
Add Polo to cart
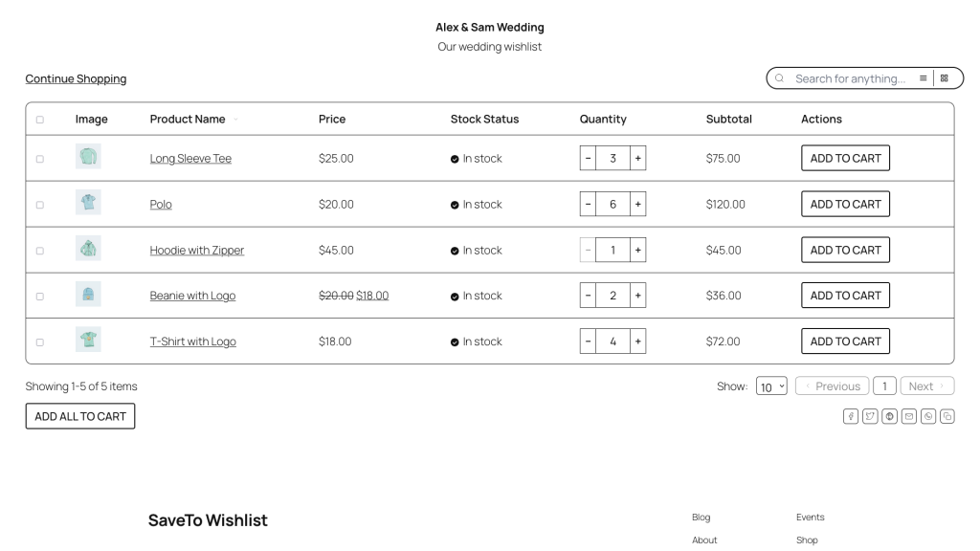point(845,205)
